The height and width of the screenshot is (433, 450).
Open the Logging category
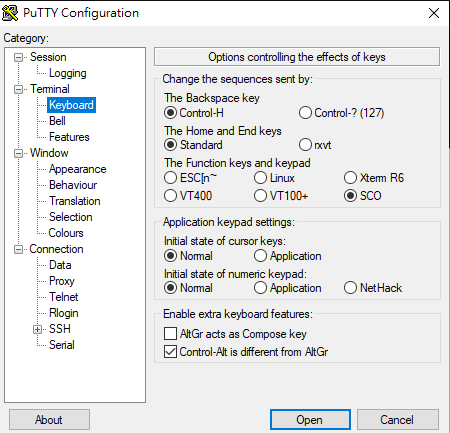click(68, 73)
